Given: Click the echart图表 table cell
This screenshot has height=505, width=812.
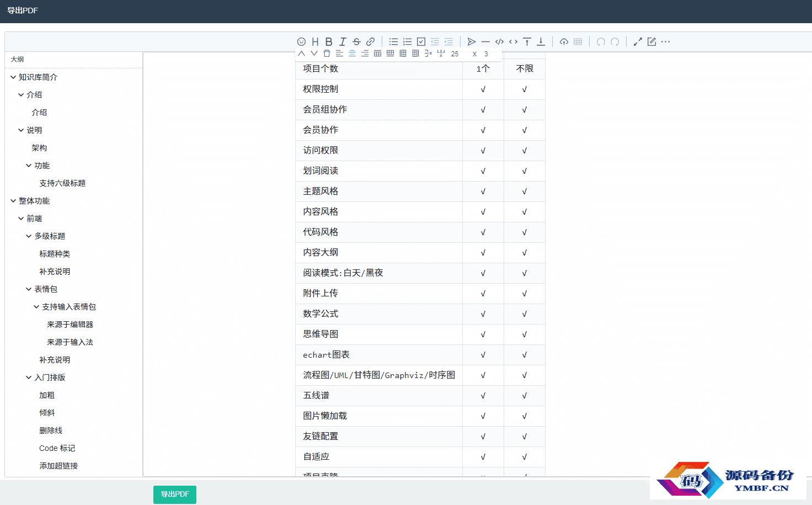Looking at the screenshot, I should 379,355.
